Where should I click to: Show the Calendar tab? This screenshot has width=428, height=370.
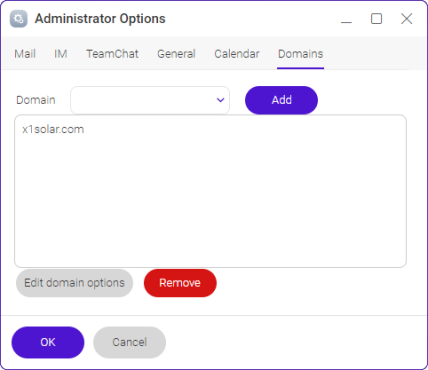pyautogui.click(x=237, y=54)
